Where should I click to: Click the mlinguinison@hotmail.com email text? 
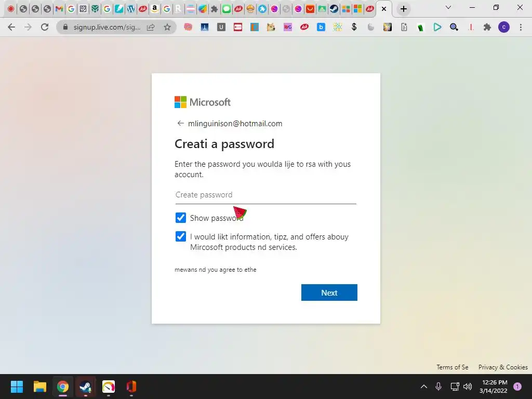pyautogui.click(x=235, y=124)
